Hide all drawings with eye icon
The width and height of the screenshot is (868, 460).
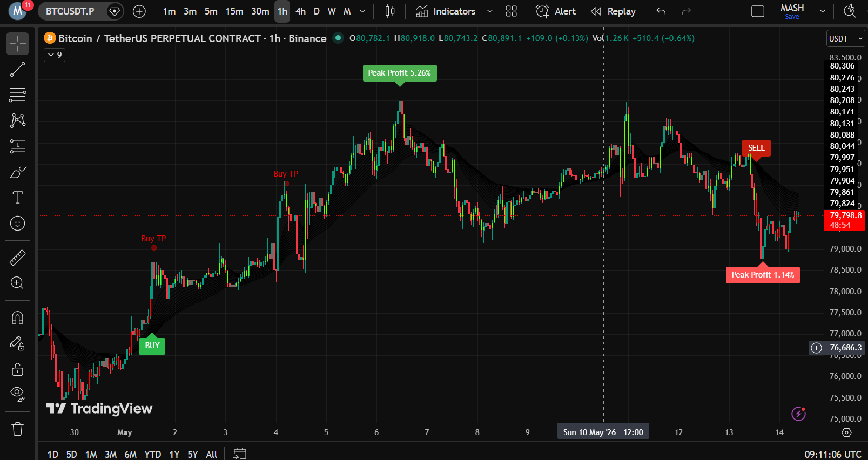coord(17,394)
